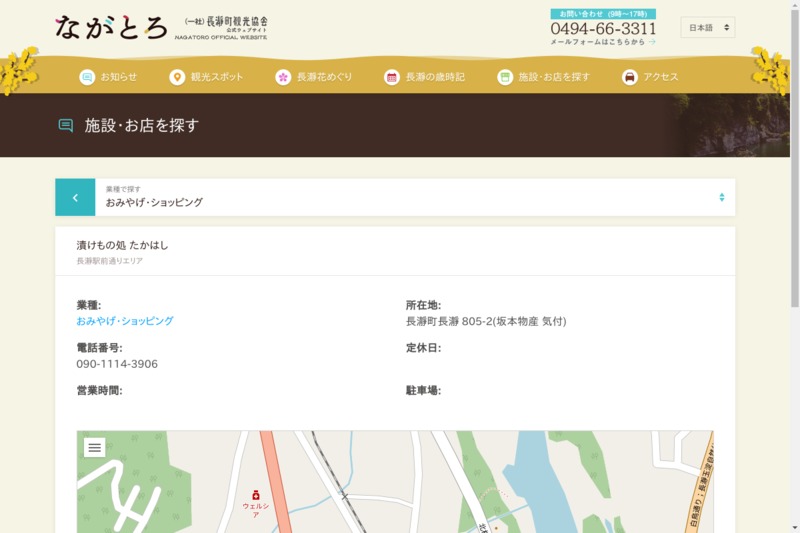Click the アクセス car icon
The image size is (800, 533).
(629, 77)
